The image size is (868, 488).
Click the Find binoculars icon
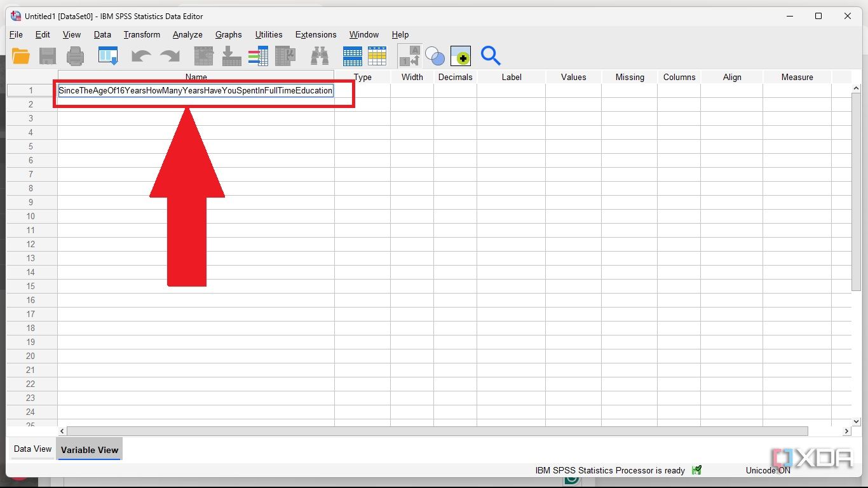(x=320, y=56)
